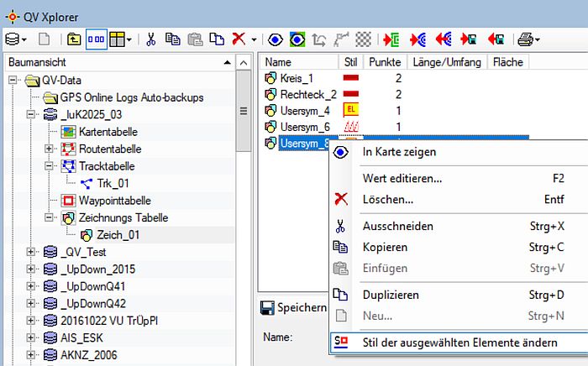Open the delete options dropdown arrow
The width and height of the screenshot is (588, 366).
point(254,39)
